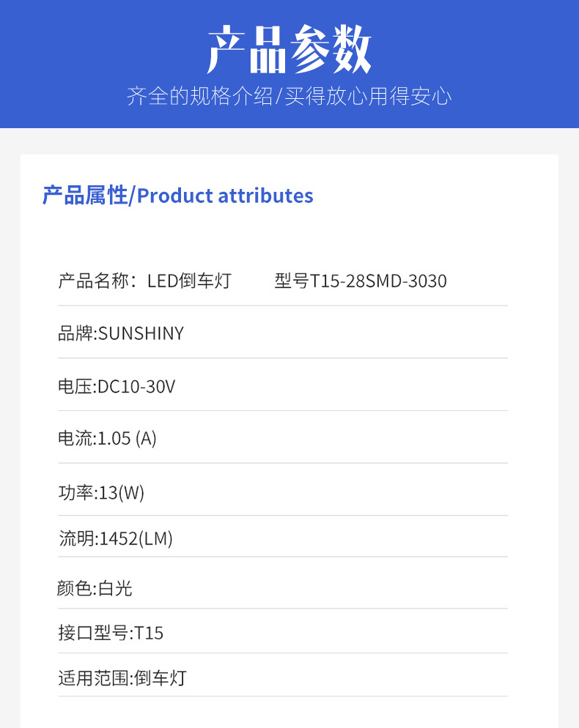579x728 pixels.
Task: Click the word 产品属性 in blue
Action: tap(84, 196)
